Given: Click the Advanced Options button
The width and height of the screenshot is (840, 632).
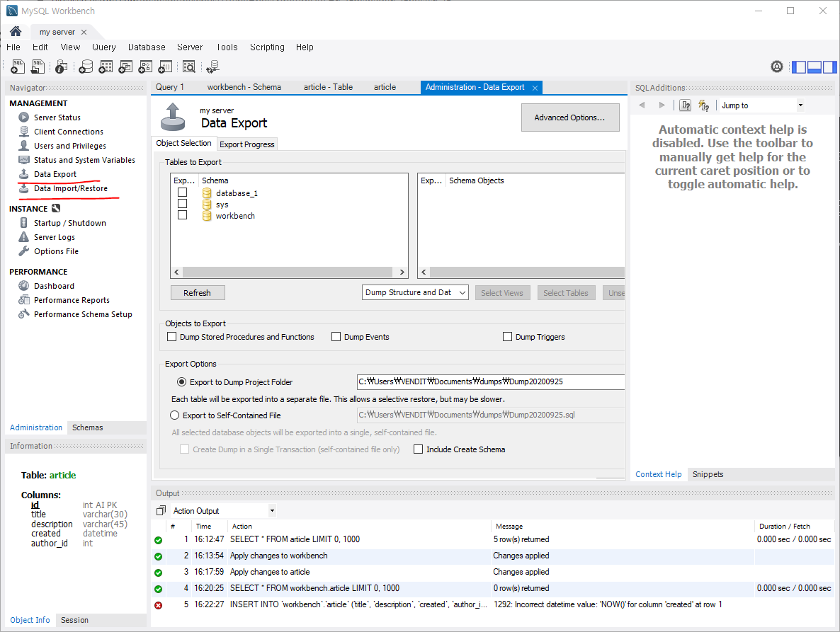Looking at the screenshot, I should pyautogui.click(x=570, y=117).
